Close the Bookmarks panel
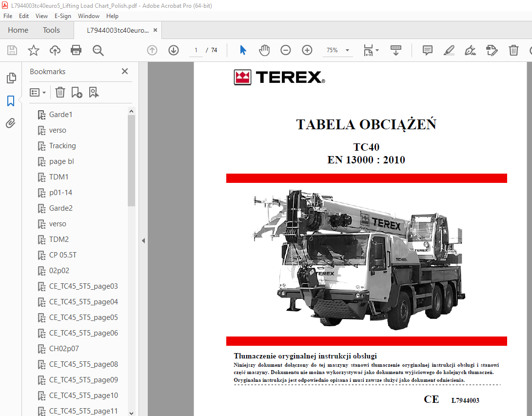The image size is (532, 416). tap(125, 71)
